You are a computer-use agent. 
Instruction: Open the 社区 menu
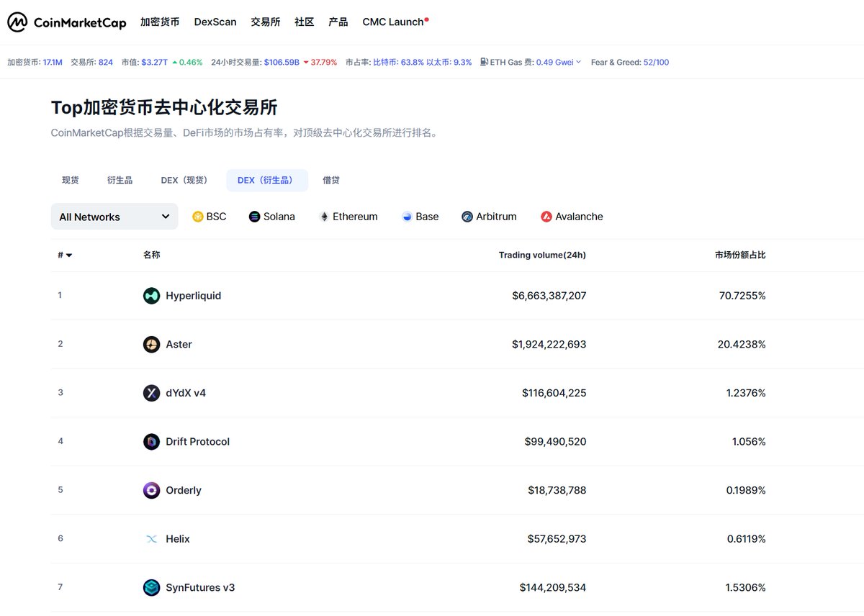pos(305,22)
